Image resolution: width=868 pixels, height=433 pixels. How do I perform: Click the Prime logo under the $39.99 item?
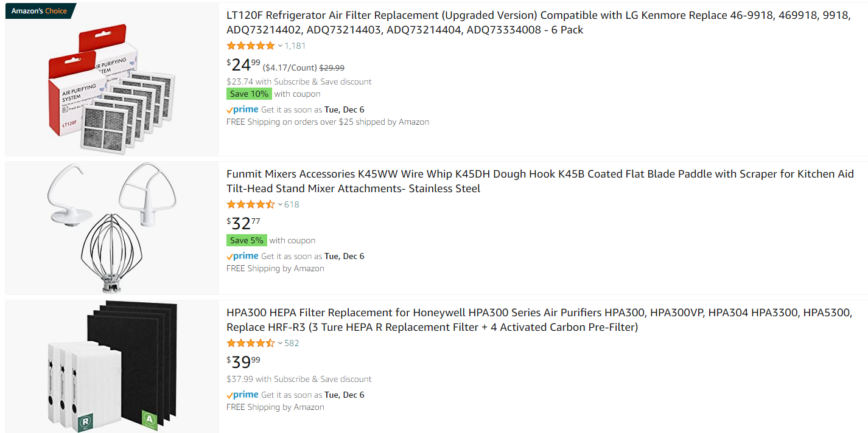(x=242, y=395)
